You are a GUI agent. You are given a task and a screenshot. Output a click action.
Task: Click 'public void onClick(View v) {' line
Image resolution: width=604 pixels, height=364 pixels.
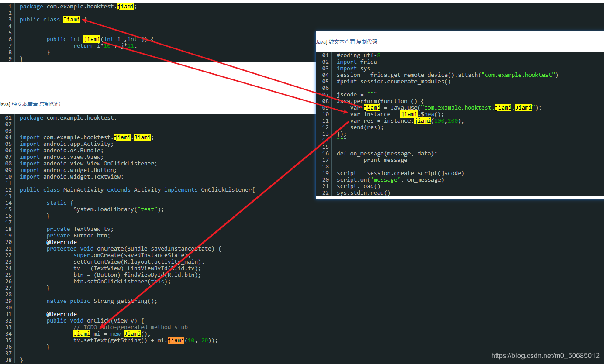click(x=95, y=321)
